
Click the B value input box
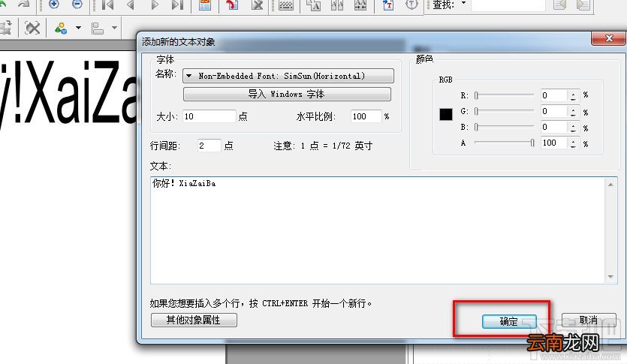pyautogui.click(x=554, y=127)
